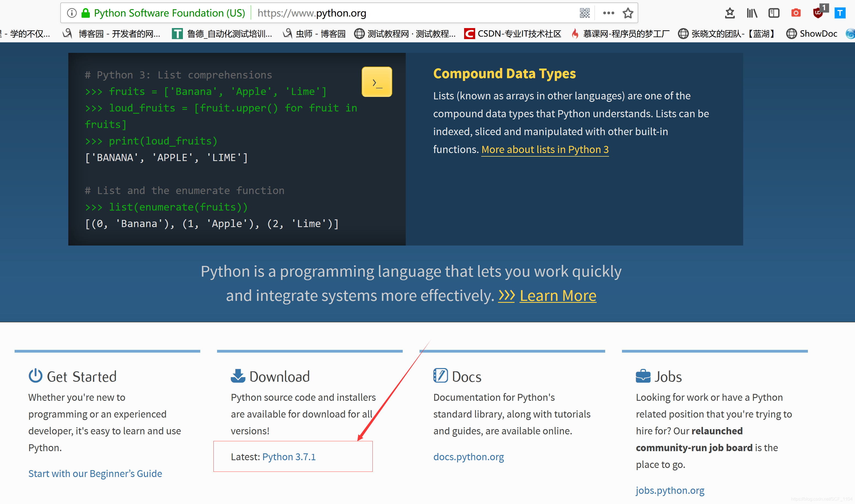Image resolution: width=855 pixels, height=504 pixels.
Task: Open the uBlock shield extension icon
Action: (818, 13)
